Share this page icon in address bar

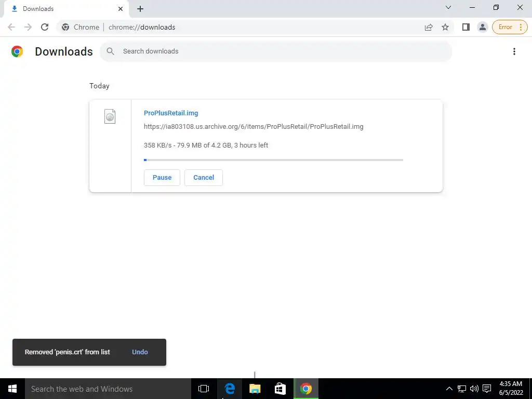point(429,27)
